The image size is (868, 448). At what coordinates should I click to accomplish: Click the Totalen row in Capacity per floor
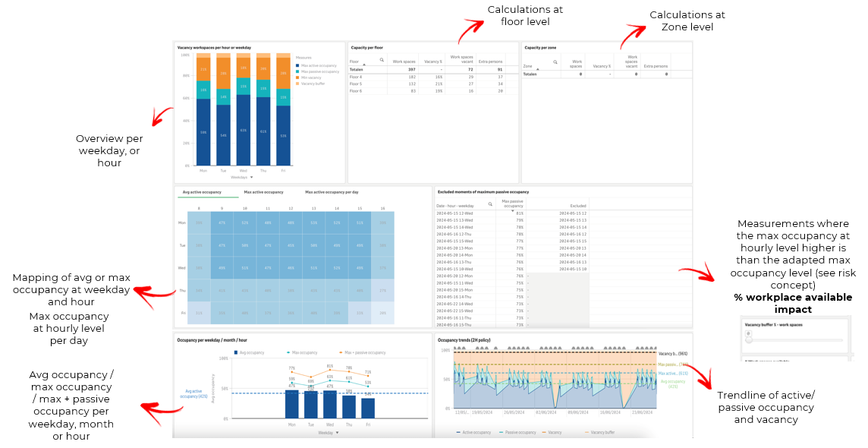pyautogui.click(x=433, y=70)
